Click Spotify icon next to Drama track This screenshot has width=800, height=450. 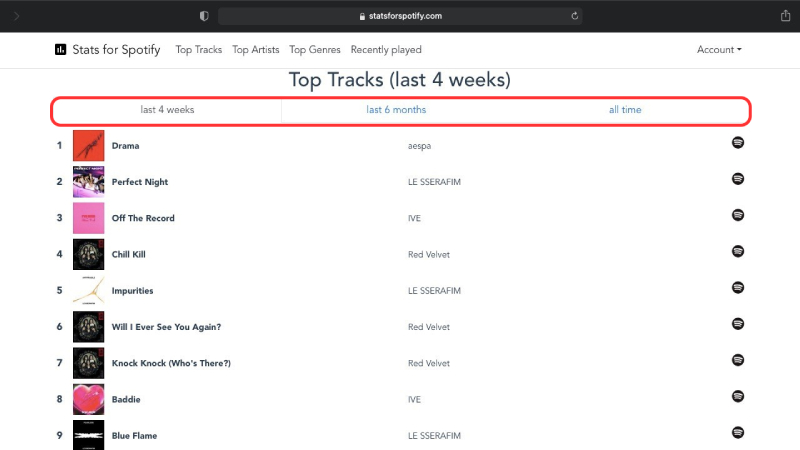click(738, 143)
